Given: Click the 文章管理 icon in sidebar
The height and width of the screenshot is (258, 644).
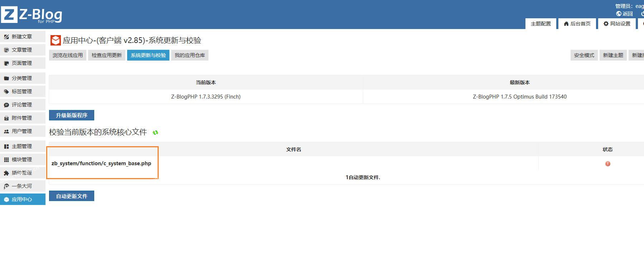Looking at the screenshot, I should [x=6, y=50].
